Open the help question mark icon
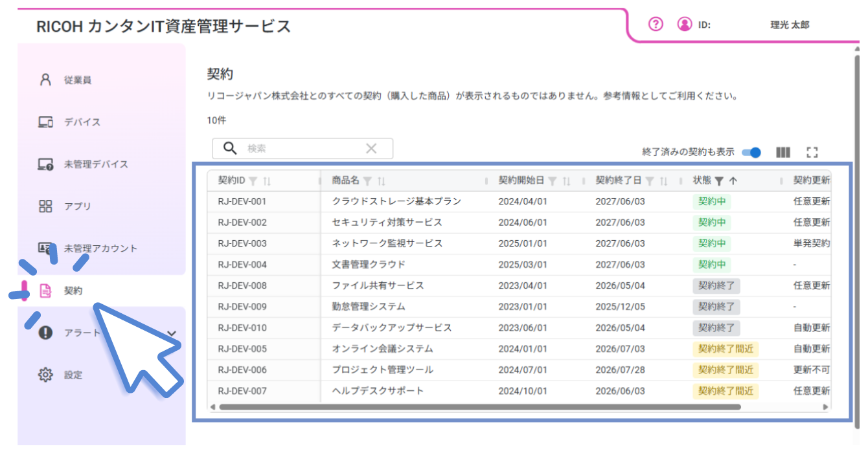Screen dimensions: 868x453 tap(656, 24)
